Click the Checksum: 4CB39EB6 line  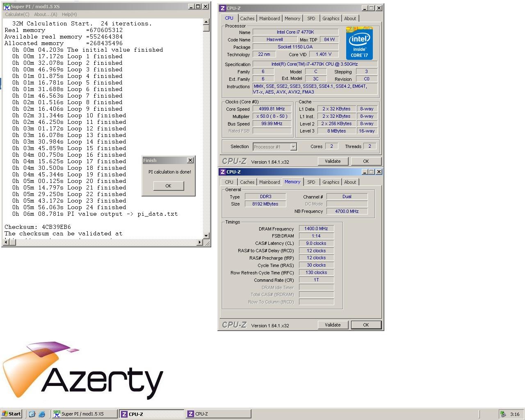pos(38,227)
